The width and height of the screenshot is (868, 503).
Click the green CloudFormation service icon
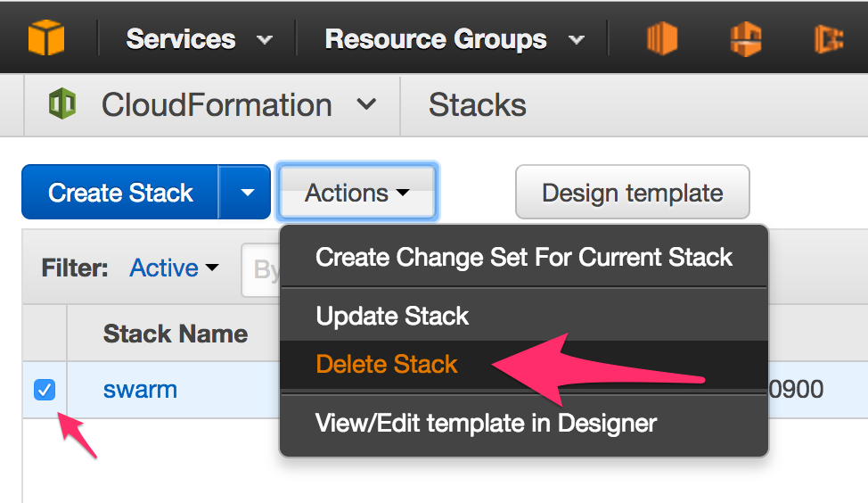62,103
